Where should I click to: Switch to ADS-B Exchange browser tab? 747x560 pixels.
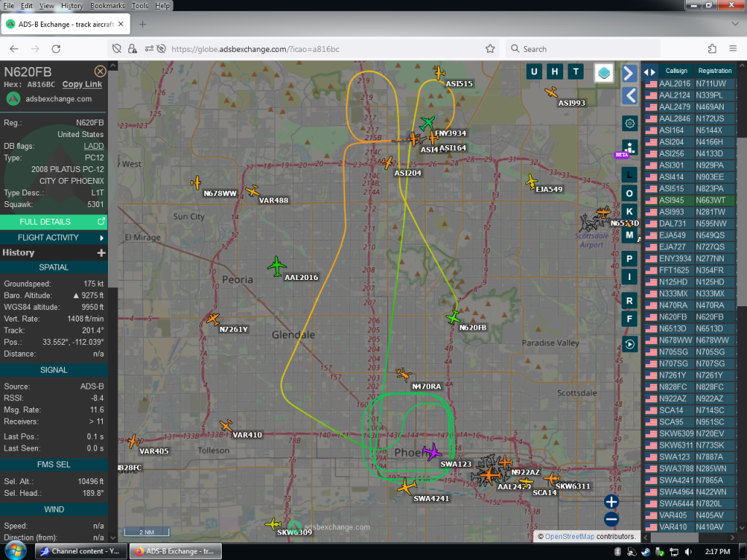coord(65,24)
